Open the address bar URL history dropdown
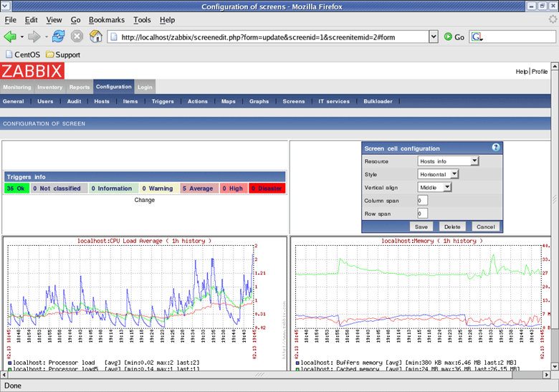 [x=433, y=37]
